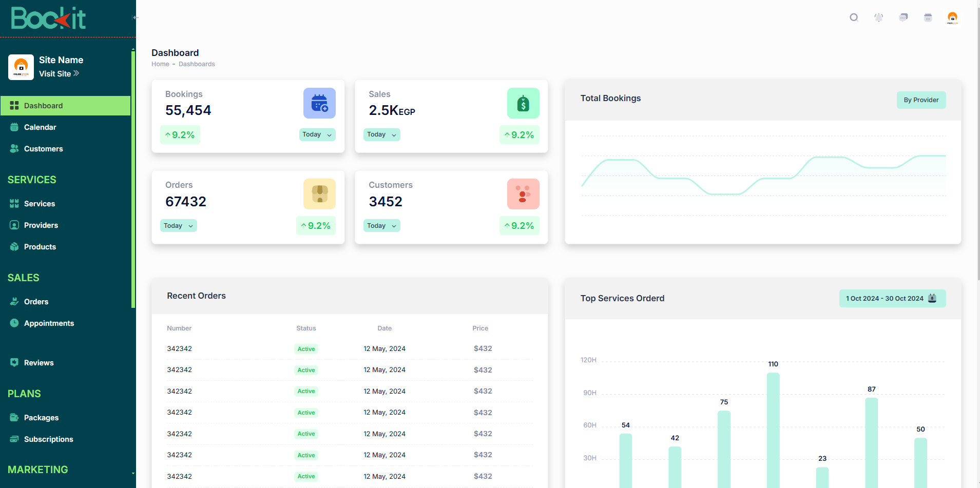980x488 pixels.
Task: Click the Bookings value 55,454
Action: [188, 110]
